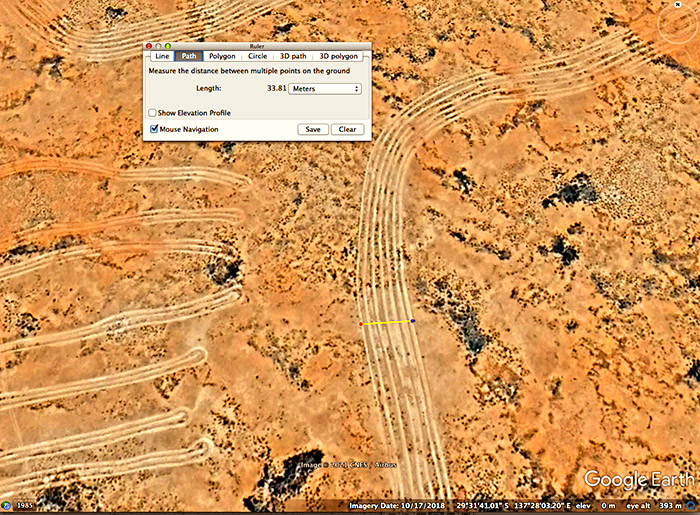Select the blue end point of the path

[412, 321]
